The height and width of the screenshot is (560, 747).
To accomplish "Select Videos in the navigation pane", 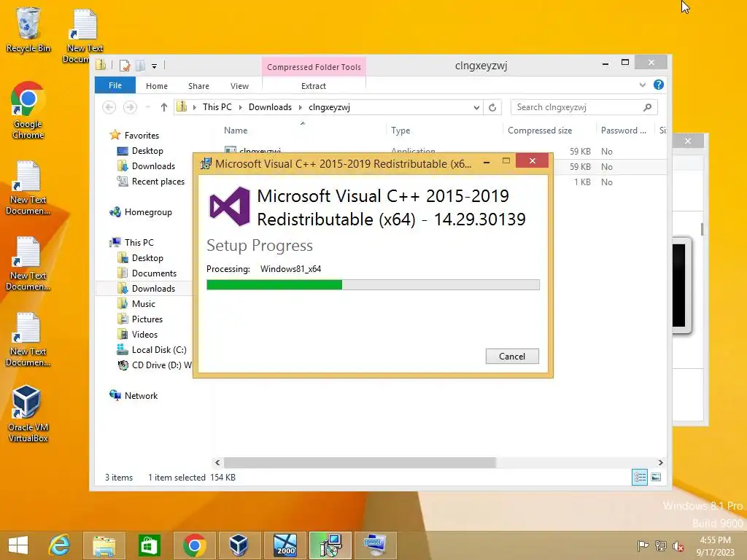I will (144, 334).
